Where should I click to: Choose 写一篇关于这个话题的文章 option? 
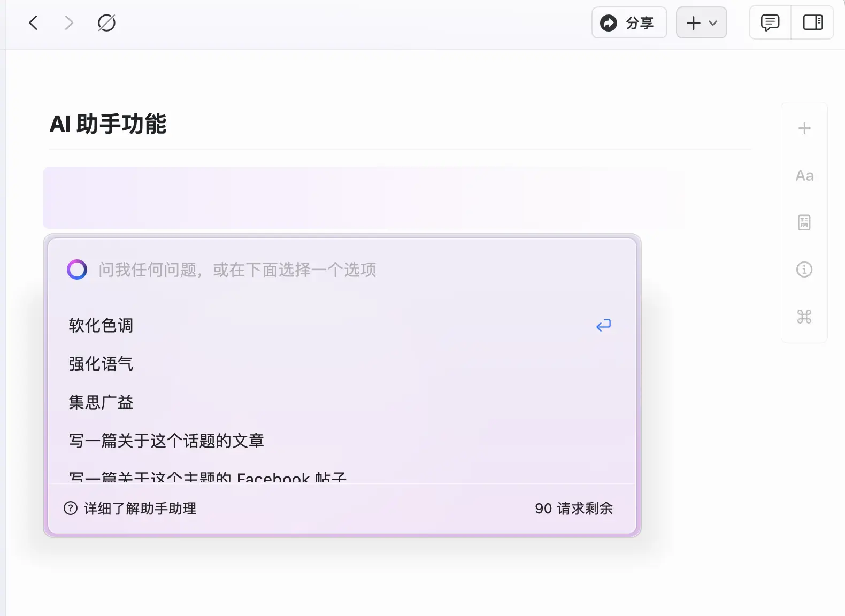click(x=341, y=441)
